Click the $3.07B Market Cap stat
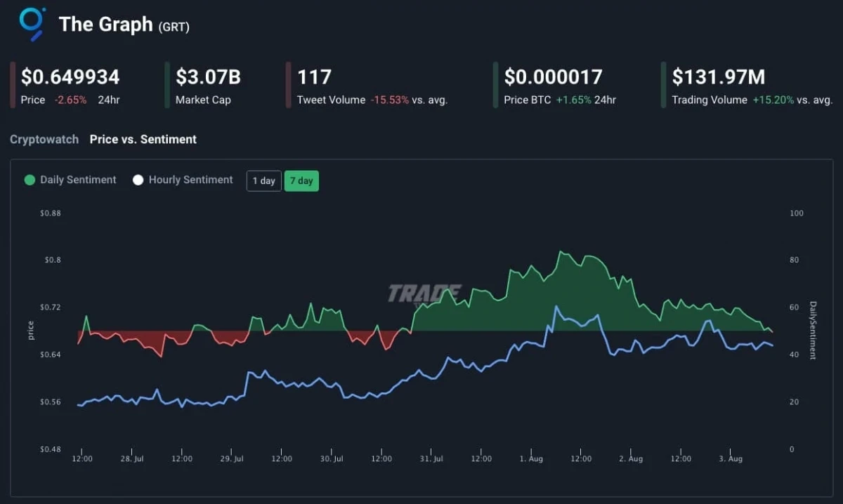Image resolution: width=843 pixels, height=504 pixels. click(x=208, y=77)
